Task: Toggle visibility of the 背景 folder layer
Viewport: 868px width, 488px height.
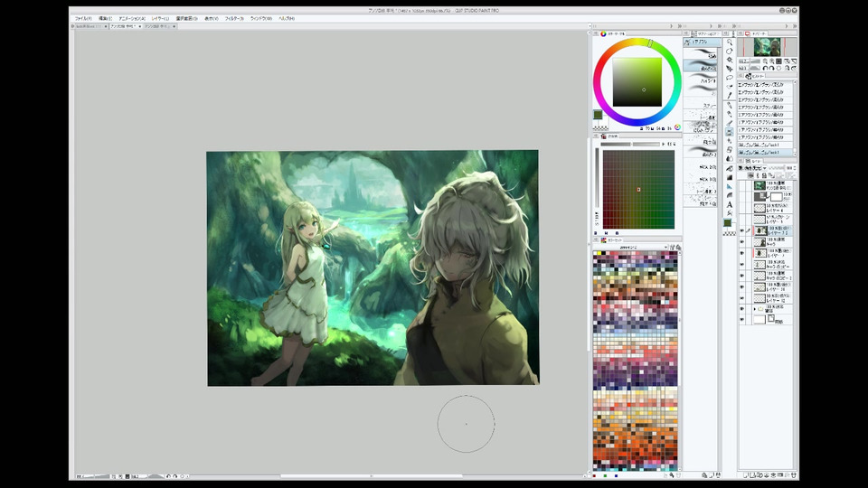Action: (742, 308)
